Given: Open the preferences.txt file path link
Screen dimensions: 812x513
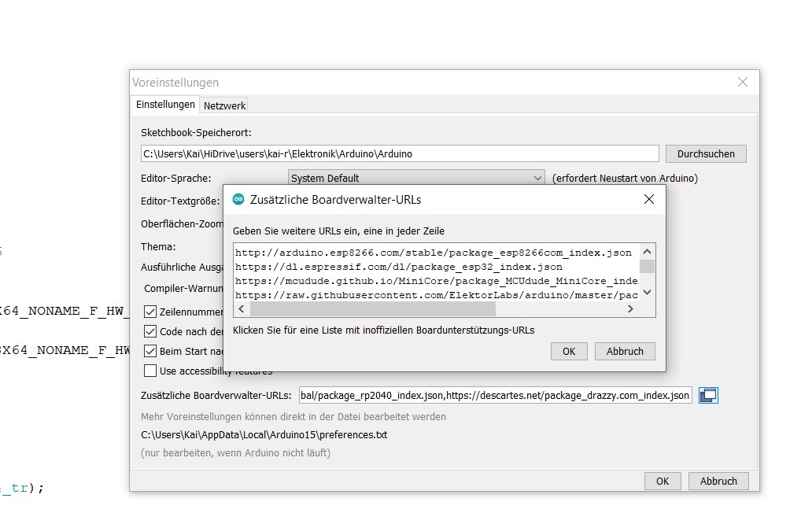Looking at the screenshot, I should 264,435.
